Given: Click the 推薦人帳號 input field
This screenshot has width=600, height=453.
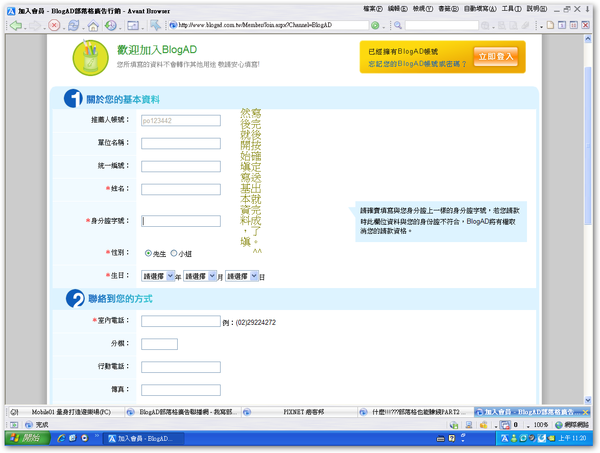Looking at the screenshot, I should (181, 121).
